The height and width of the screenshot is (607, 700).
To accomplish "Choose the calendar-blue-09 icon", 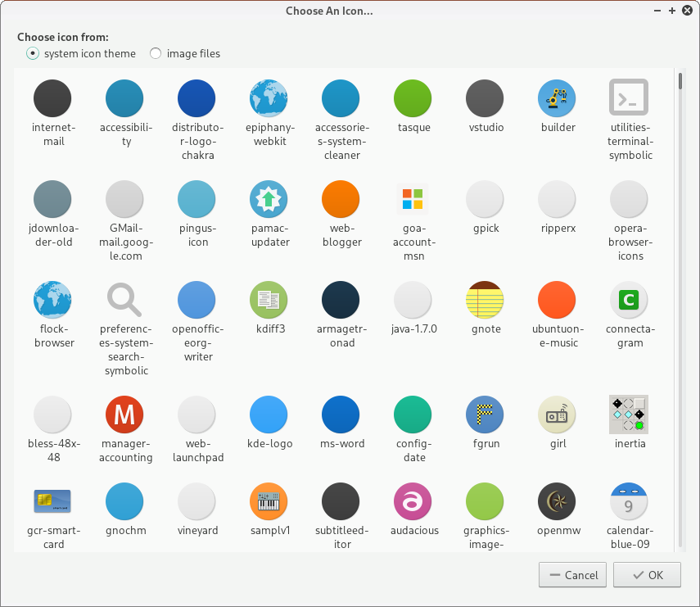I will point(629,501).
